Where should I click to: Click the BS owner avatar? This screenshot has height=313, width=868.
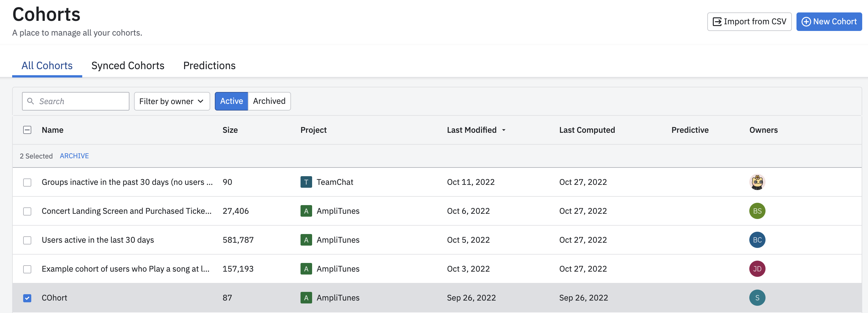pos(757,211)
